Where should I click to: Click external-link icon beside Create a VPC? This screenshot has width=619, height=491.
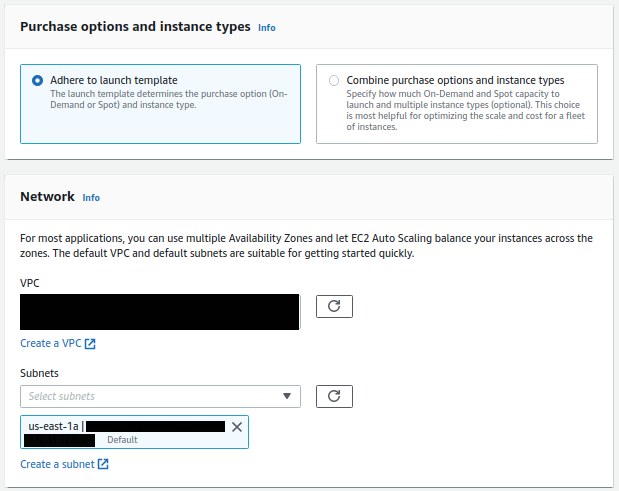click(x=90, y=344)
